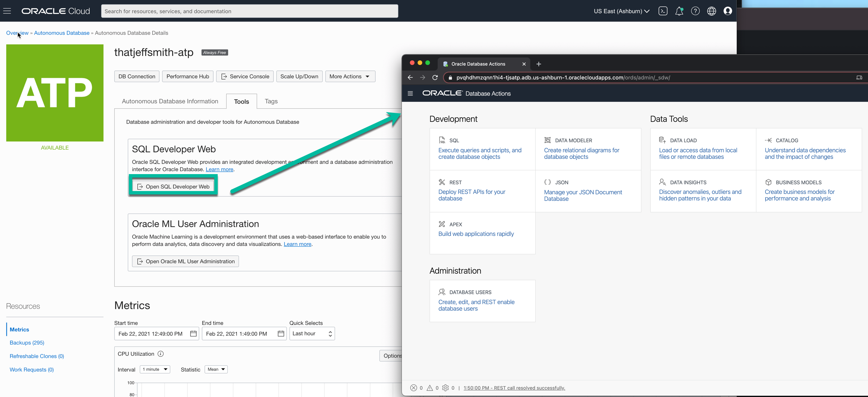Click the Oracle Cloud logo
The height and width of the screenshot is (397, 868).
click(56, 11)
